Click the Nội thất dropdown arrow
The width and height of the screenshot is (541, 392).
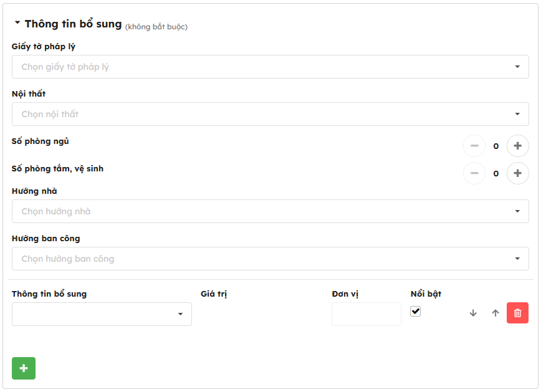click(517, 114)
